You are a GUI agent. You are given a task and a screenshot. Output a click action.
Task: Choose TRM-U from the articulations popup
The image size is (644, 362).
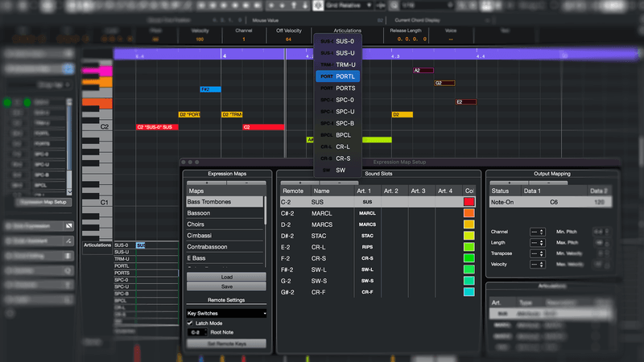point(337,64)
